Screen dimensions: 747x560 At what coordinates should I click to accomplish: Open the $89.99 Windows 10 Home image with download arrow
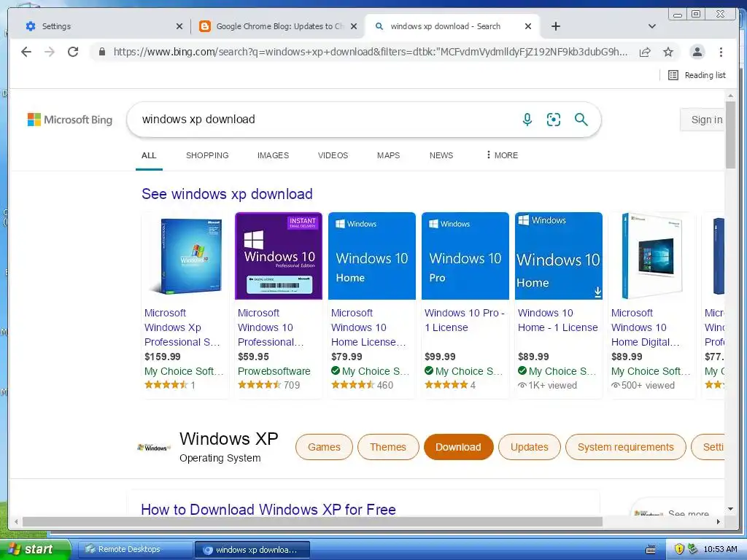559,256
